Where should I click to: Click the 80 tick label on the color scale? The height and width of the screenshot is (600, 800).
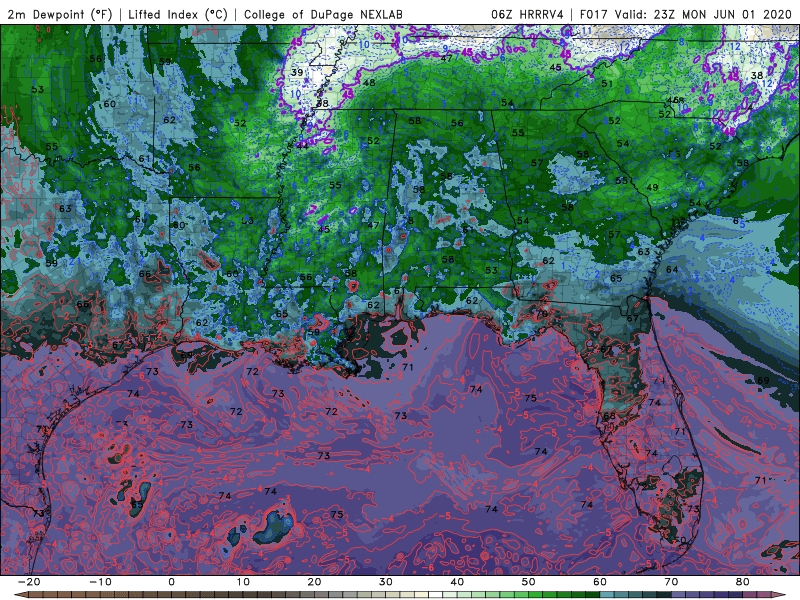pyautogui.click(x=743, y=582)
